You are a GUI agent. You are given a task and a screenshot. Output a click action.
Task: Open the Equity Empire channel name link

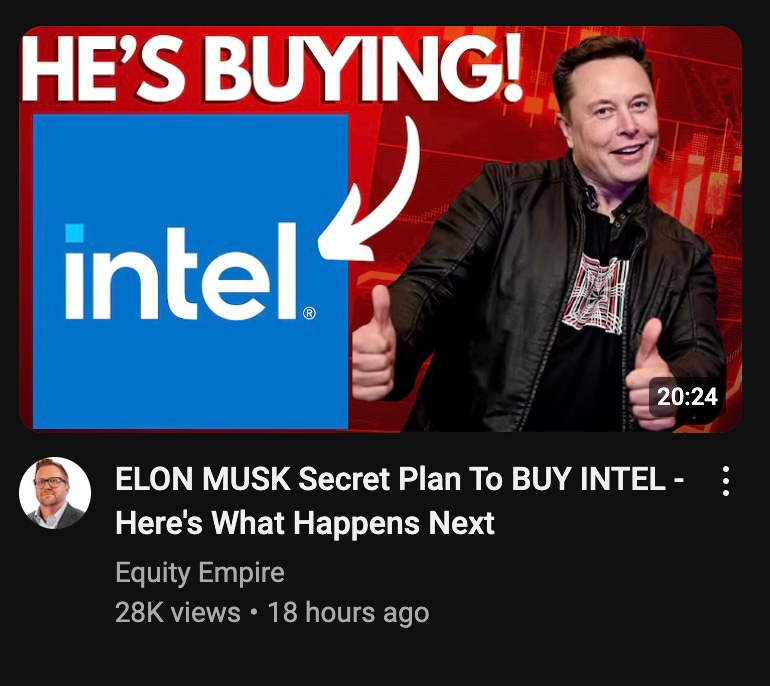pyautogui.click(x=200, y=573)
